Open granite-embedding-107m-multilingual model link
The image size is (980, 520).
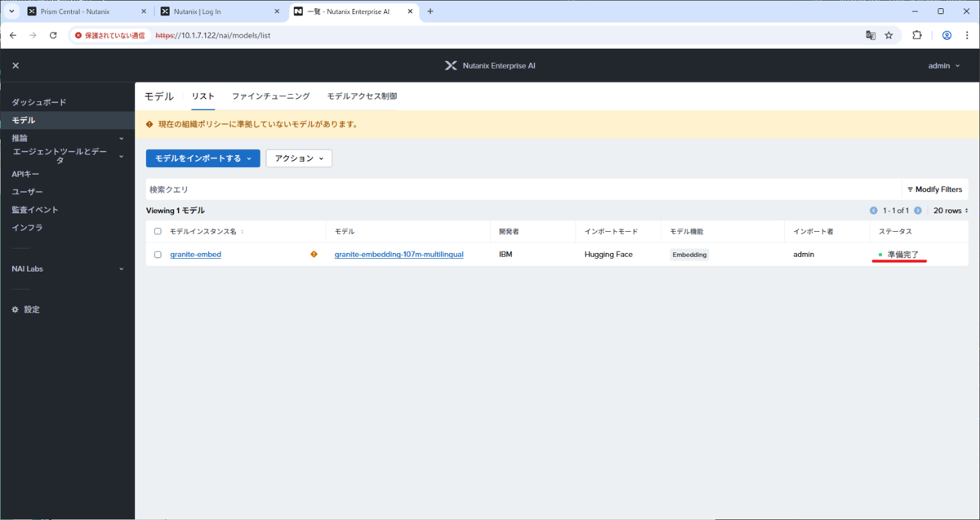[x=399, y=255]
